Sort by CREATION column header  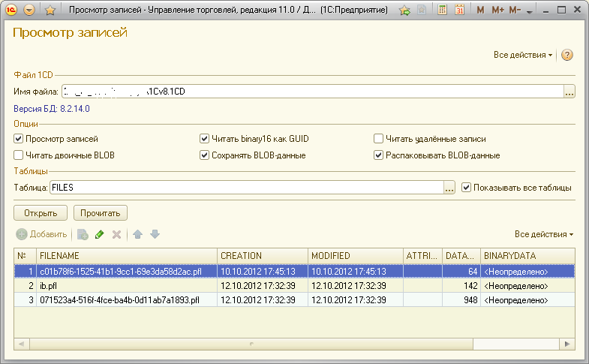(x=263, y=256)
